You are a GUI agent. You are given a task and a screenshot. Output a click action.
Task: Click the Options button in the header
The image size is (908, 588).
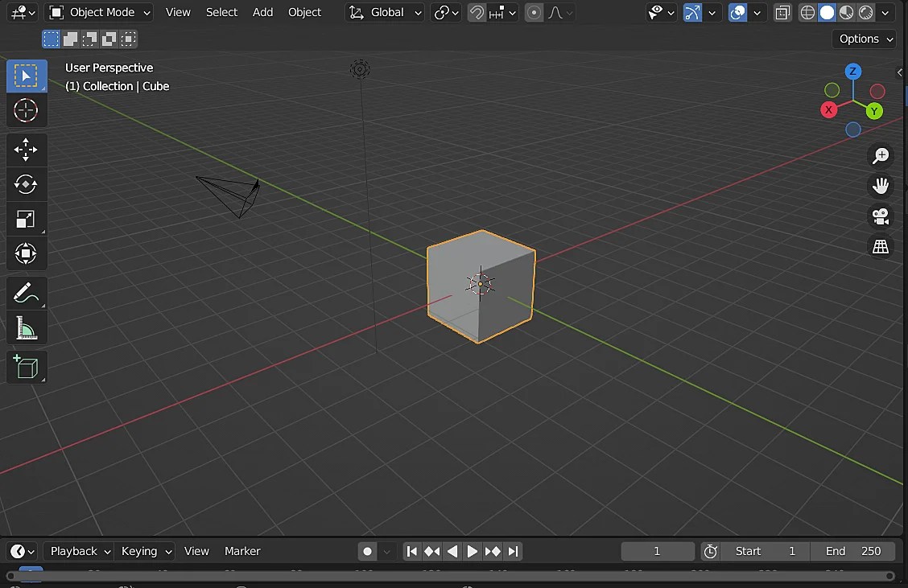(x=864, y=39)
